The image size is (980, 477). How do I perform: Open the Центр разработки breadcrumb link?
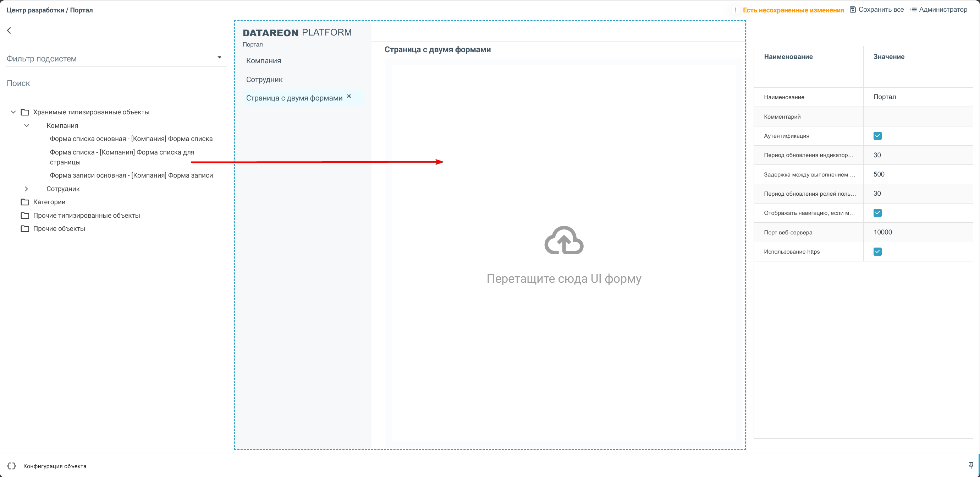pos(35,10)
